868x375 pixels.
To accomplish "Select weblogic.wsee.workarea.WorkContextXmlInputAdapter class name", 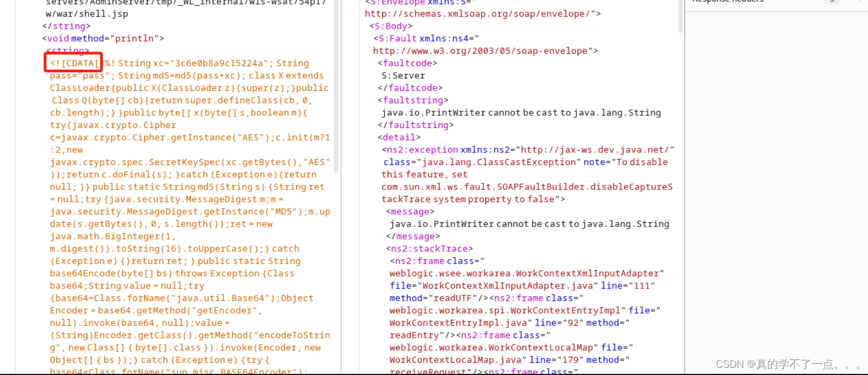I will 524,274.
